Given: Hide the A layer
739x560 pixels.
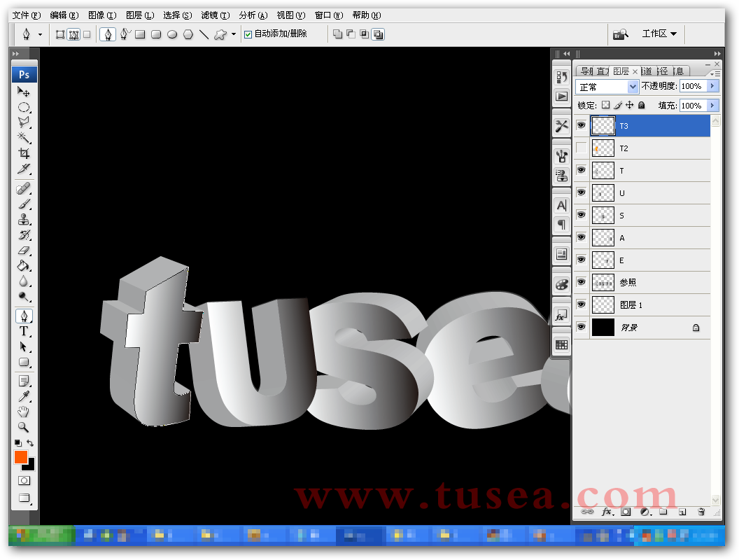Looking at the screenshot, I should coord(581,237).
